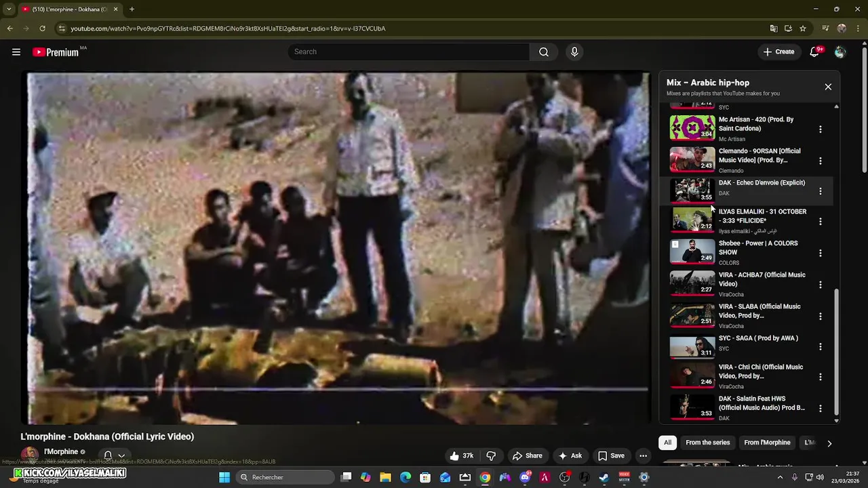Click the Create button
The image size is (868, 488).
(x=778, y=52)
